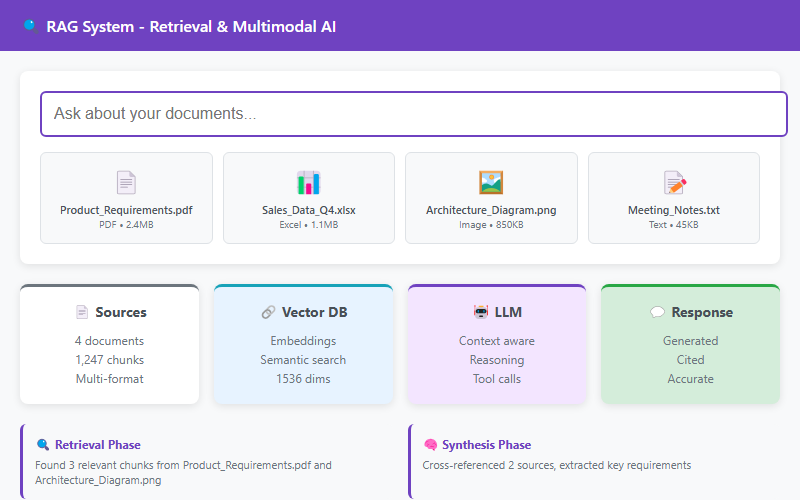Click the magnifying glass logo in header

coord(31,27)
